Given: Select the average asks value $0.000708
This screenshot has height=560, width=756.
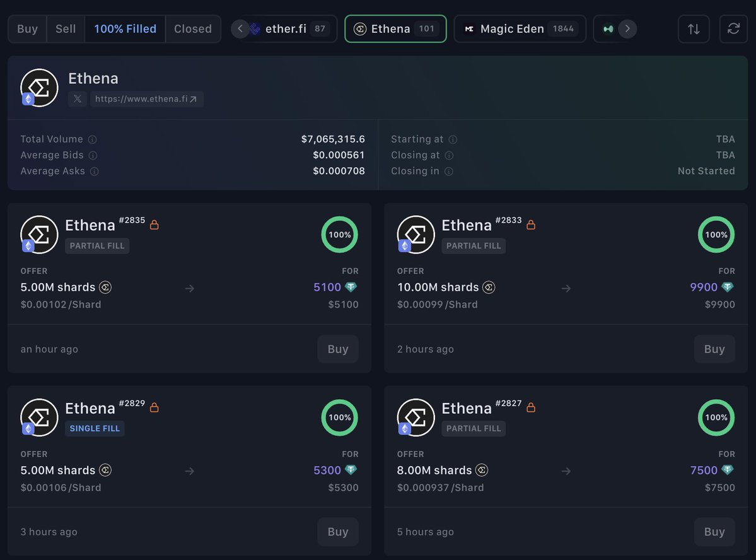Looking at the screenshot, I should click(x=339, y=172).
